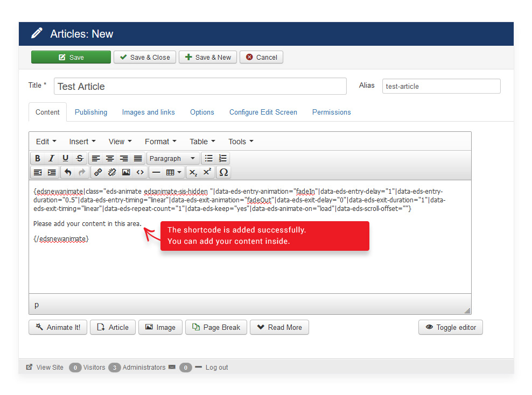Toggle italic text formatting
Image resolution: width=532 pixels, height=395 pixels.
(52, 158)
